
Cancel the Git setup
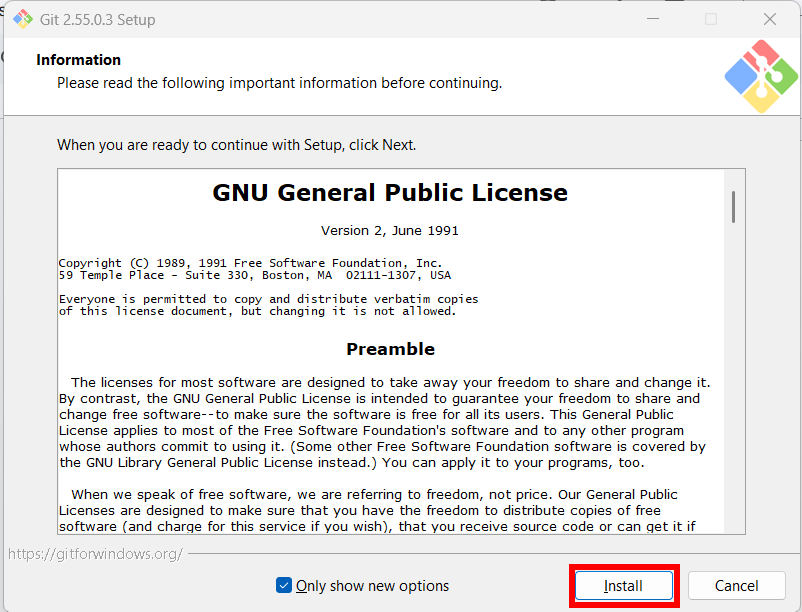pyautogui.click(x=737, y=585)
